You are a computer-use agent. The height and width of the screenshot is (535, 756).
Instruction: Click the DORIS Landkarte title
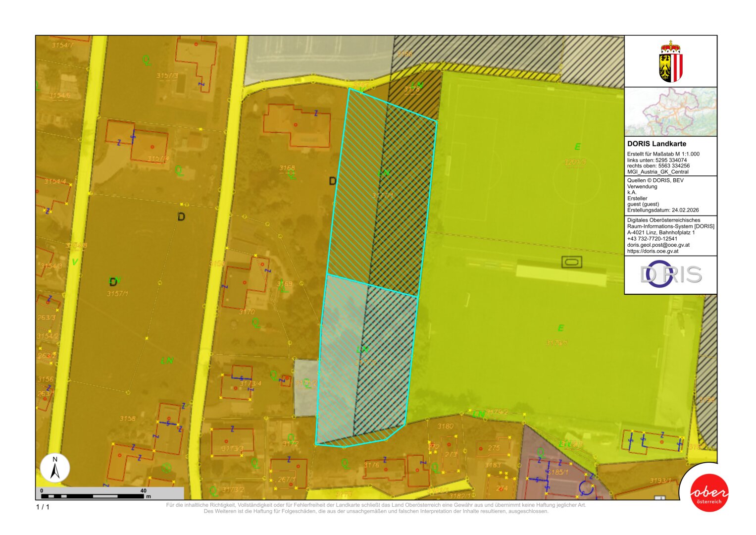point(656,144)
